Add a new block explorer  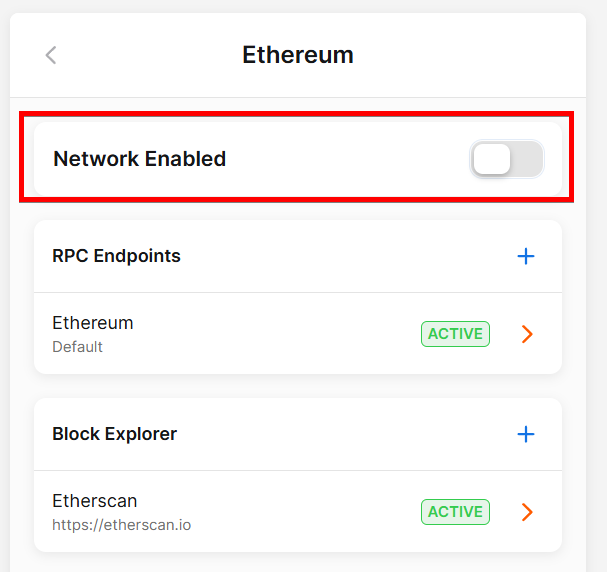pyautogui.click(x=526, y=434)
